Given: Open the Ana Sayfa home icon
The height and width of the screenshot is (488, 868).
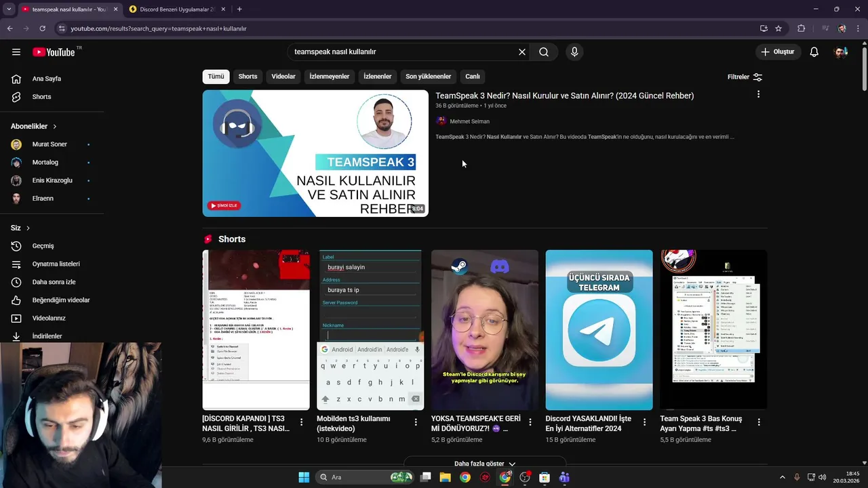Looking at the screenshot, I should click(x=16, y=79).
